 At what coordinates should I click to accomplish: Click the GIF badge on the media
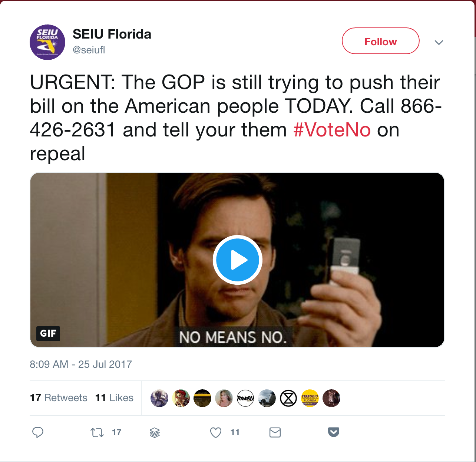pyautogui.click(x=48, y=333)
